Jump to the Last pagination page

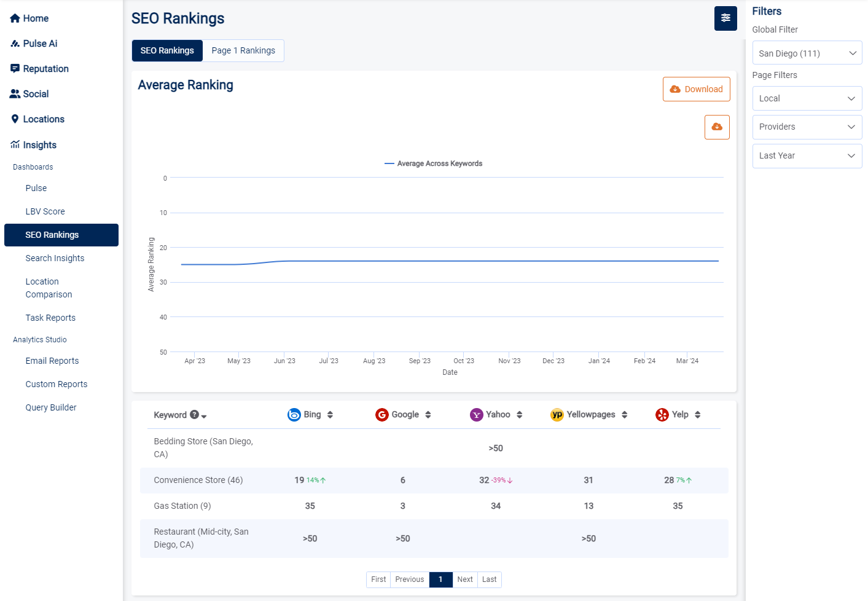coord(489,579)
